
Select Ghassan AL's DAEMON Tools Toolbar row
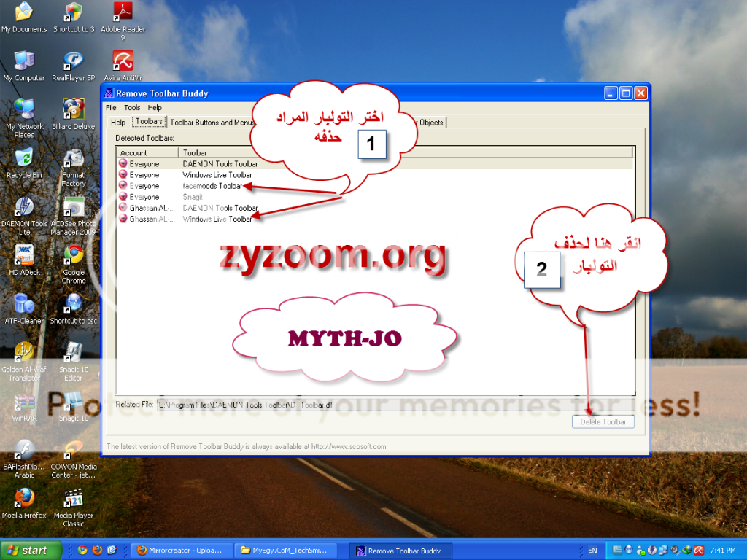[x=375, y=208]
